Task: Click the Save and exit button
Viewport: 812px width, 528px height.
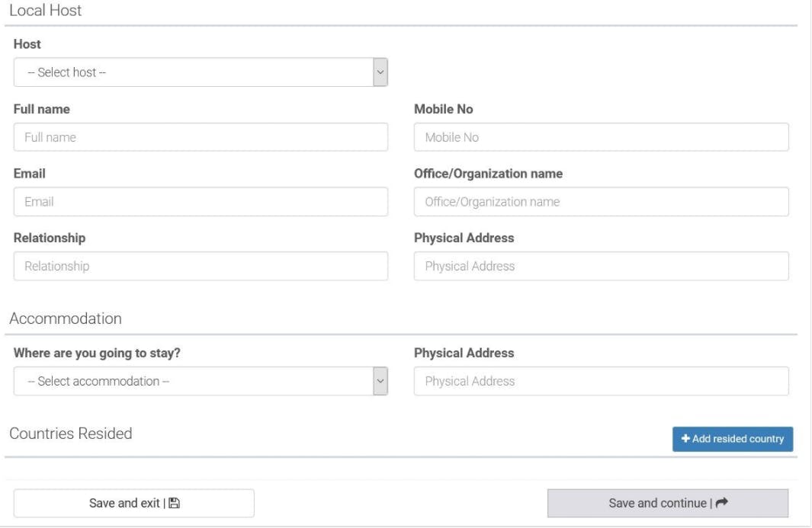Action: [x=133, y=503]
